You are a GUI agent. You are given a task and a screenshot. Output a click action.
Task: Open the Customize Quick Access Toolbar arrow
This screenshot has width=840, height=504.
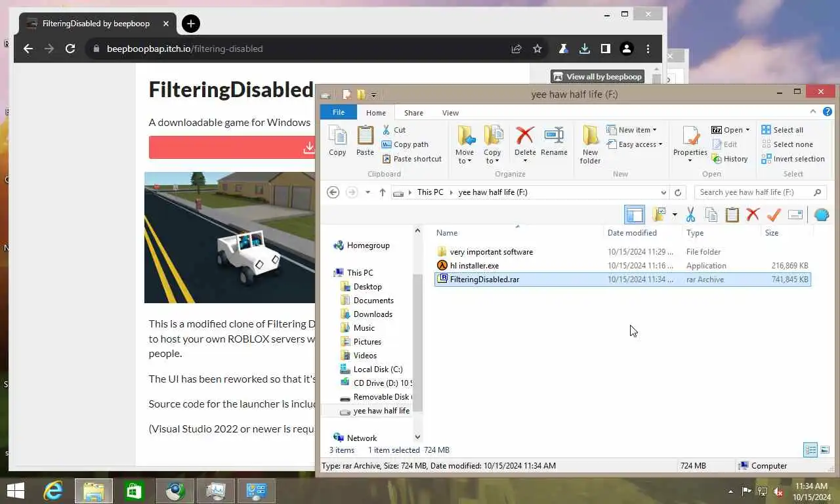tap(374, 94)
